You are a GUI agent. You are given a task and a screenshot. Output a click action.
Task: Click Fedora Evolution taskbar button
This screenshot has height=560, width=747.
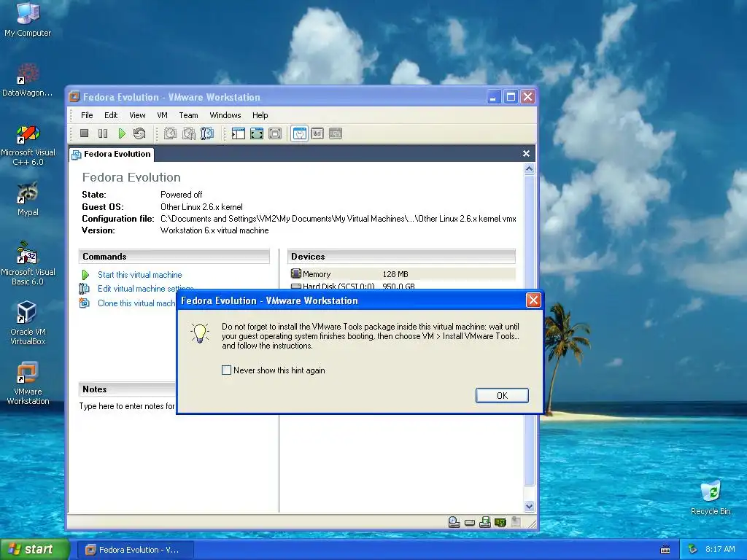click(x=135, y=550)
